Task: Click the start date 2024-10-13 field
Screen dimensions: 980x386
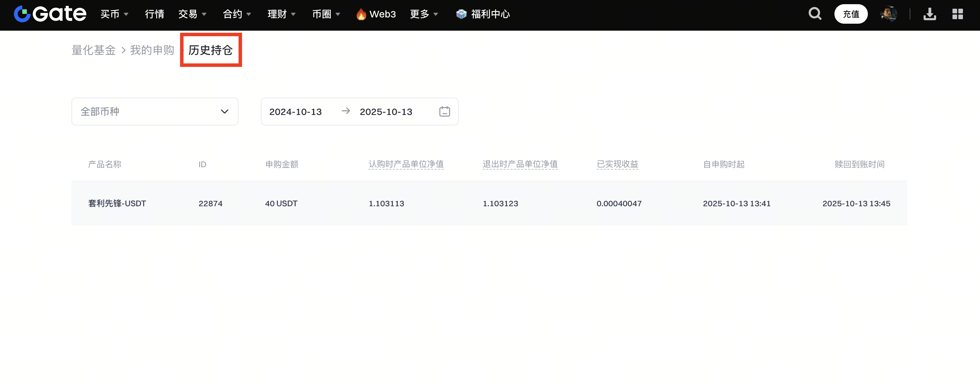Action: point(295,112)
